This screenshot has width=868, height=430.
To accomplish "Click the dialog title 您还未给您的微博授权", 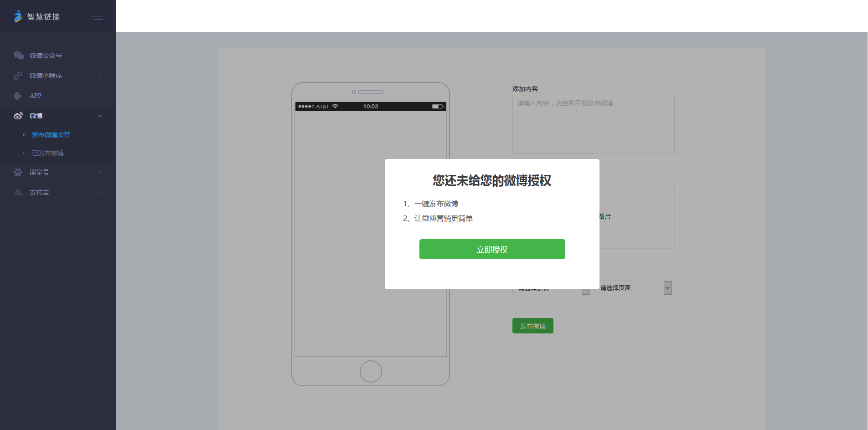I will [x=492, y=180].
